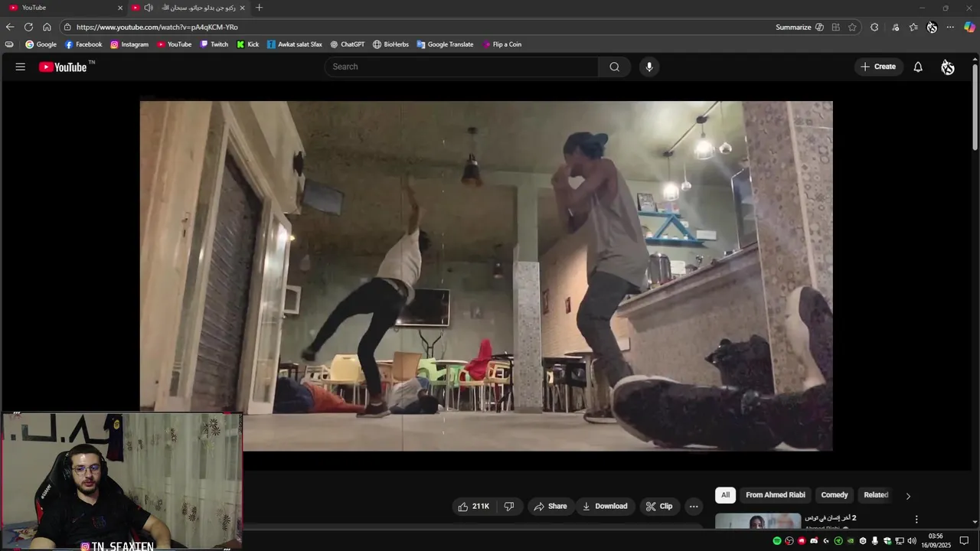
Task: Like the video with 211K likes
Action: (x=474, y=506)
